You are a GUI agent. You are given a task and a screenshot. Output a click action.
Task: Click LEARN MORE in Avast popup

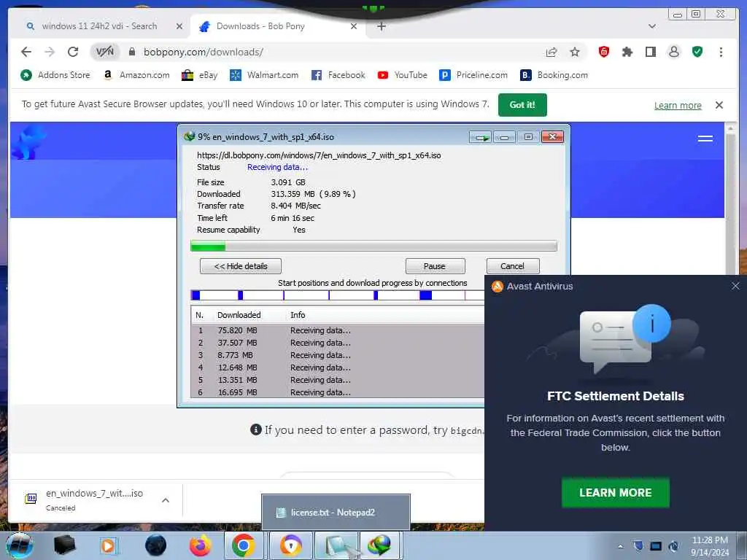tap(616, 493)
